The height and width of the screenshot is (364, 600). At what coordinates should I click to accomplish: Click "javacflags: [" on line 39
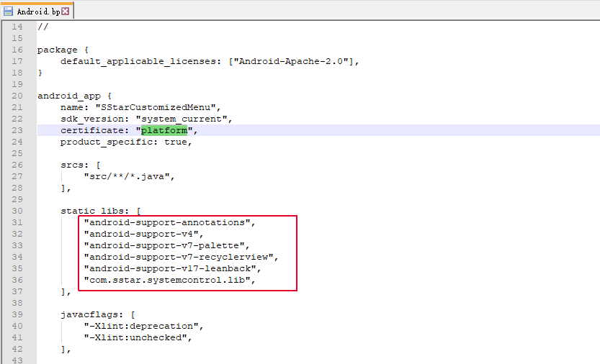click(97, 314)
